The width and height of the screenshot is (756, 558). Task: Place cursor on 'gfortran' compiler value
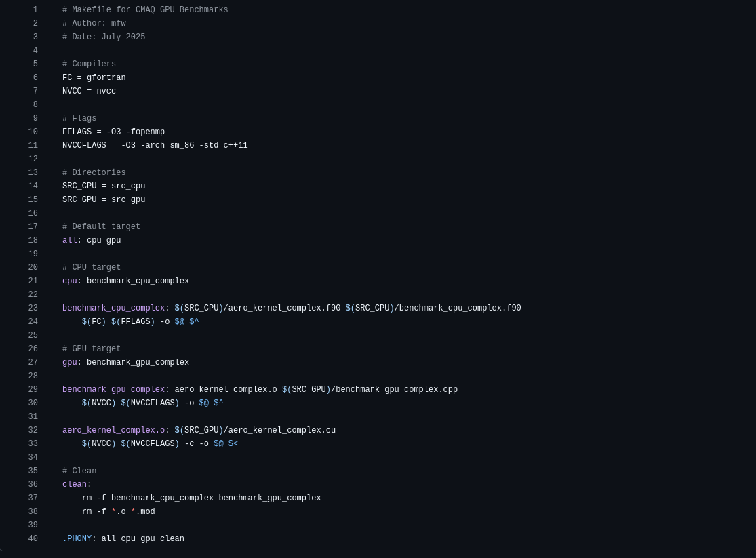point(106,78)
